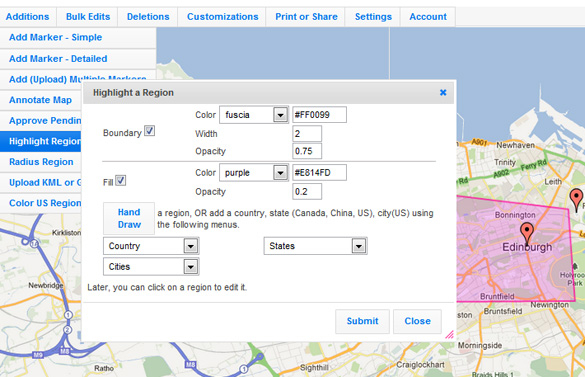Close the Highlight a Region dialog X

443,92
